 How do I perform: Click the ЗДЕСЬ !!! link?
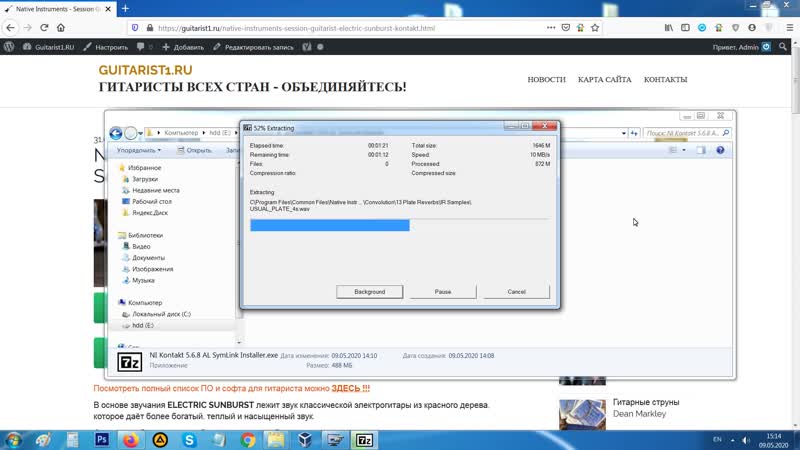[351, 388]
